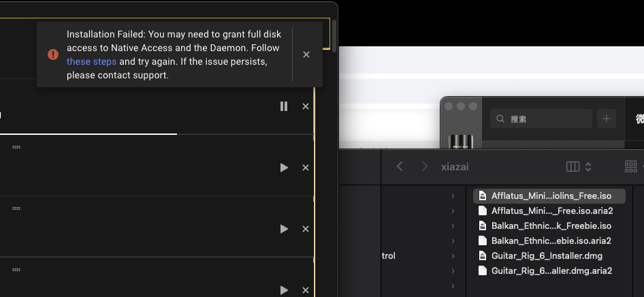
Task: Click the magnifier icon in the 搜索 field
Action: (x=500, y=119)
